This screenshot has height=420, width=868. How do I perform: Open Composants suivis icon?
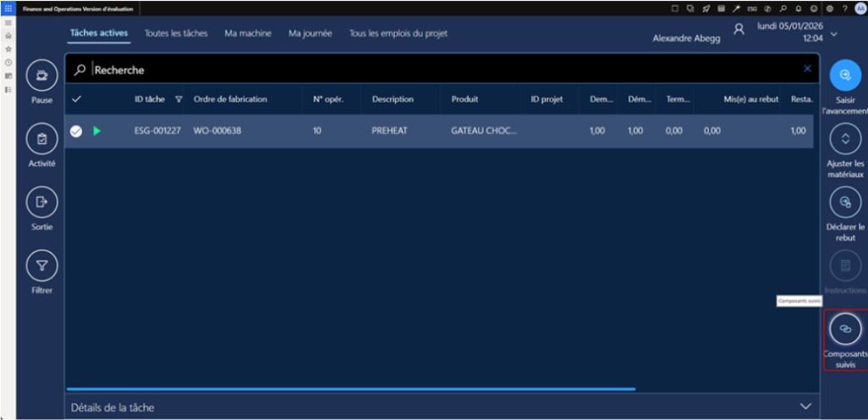click(844, 329)
